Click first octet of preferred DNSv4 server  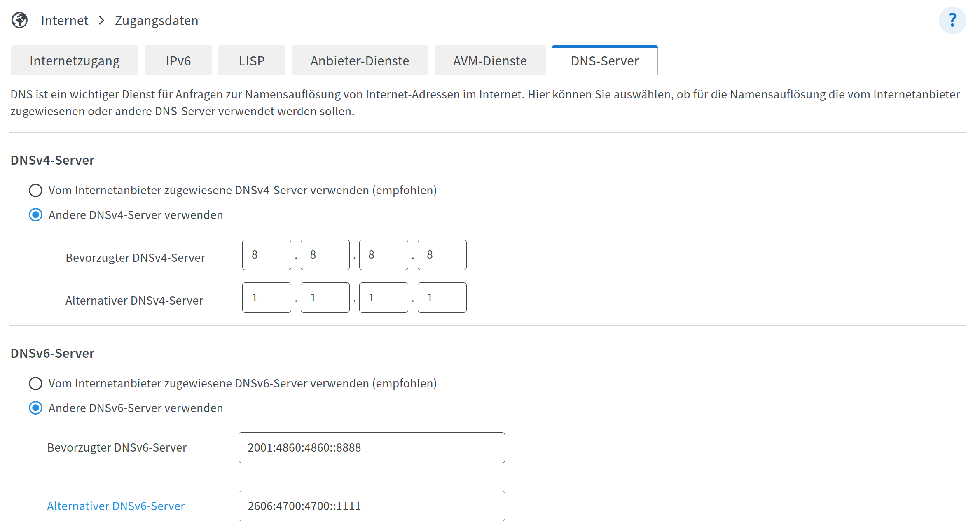tap(267, 255)
